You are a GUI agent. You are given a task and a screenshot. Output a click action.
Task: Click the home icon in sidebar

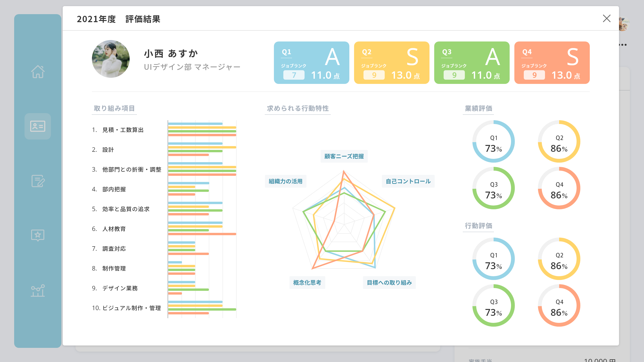(38, 72)
